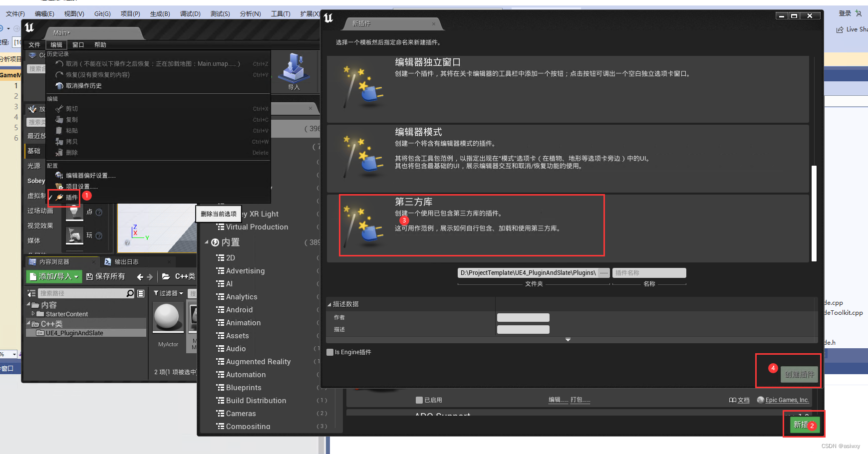Click the magnifier icon in 搜索路径 field
The width and height of the screenshot is (868, 454).
(130, 293)
